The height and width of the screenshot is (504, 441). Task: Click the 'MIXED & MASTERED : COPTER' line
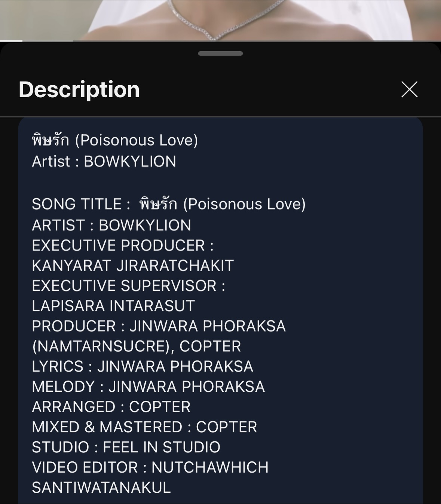[144, 427]
